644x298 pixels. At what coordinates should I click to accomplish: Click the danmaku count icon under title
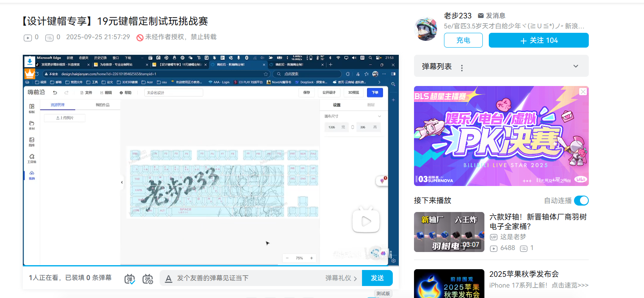[49, 38]
